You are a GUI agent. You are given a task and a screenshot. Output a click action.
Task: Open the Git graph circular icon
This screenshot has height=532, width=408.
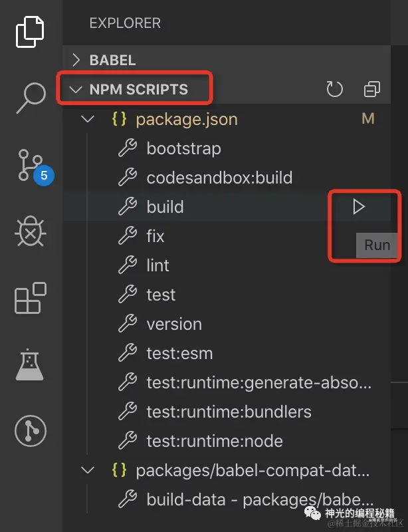pos(30,431)
